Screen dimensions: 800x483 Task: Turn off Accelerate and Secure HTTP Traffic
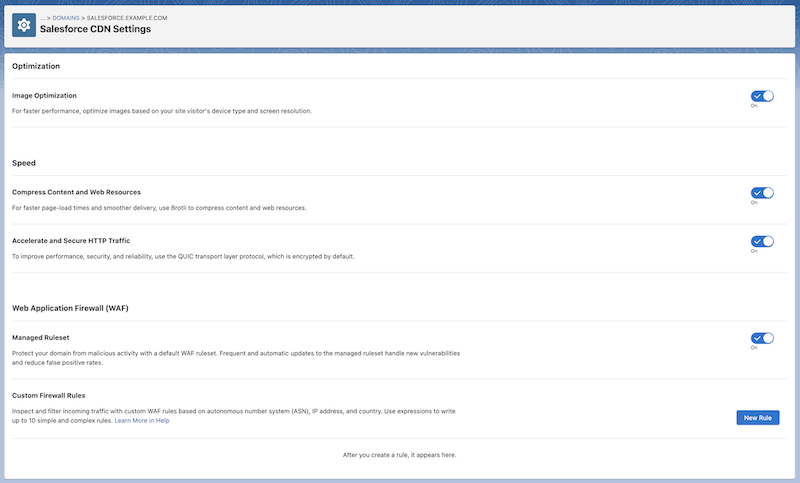[762, 241]
